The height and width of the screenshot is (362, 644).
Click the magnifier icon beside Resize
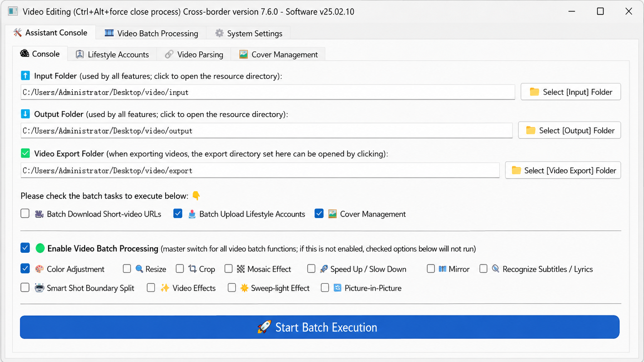(x=139, y=269)
